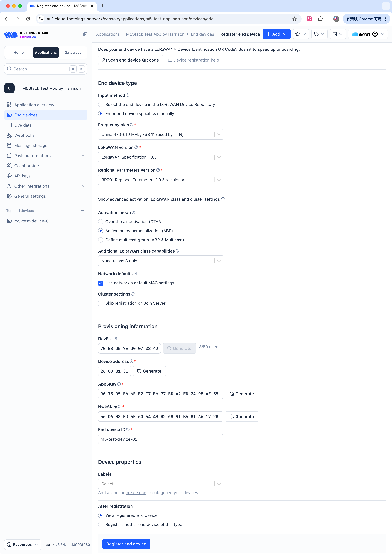The width and height of the screenshot is (392, 554).
Task: Open the Frequency plan dropdown
Action: coord(160,135)
